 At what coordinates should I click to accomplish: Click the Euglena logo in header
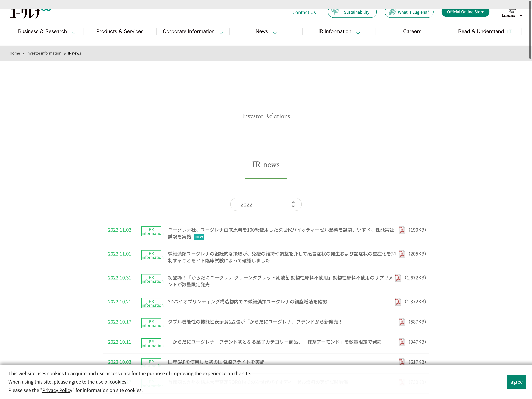click(x=30, y=14)
